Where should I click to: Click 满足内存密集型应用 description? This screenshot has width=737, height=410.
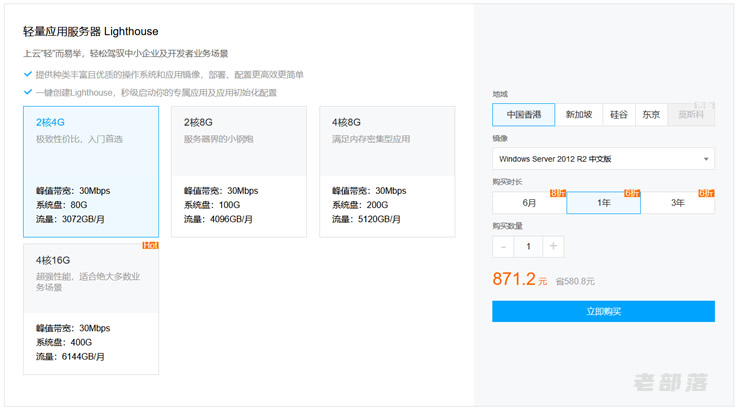(371, 139)
